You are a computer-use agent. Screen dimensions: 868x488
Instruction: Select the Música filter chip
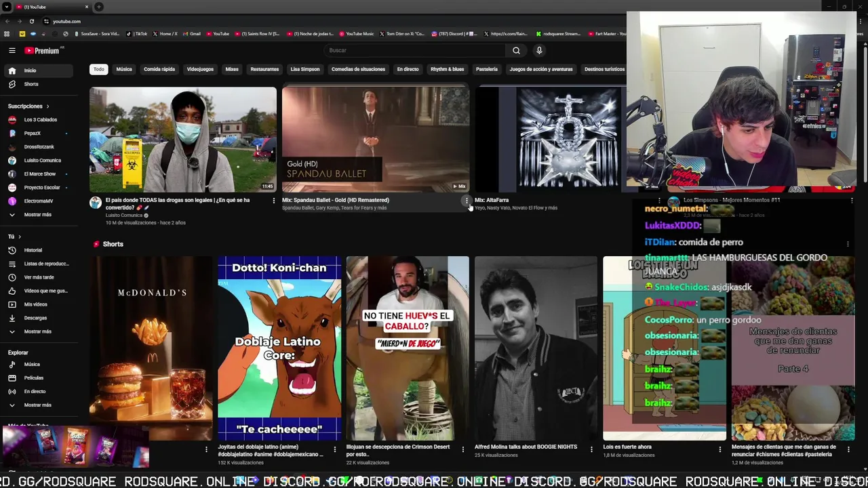point(124,69)
